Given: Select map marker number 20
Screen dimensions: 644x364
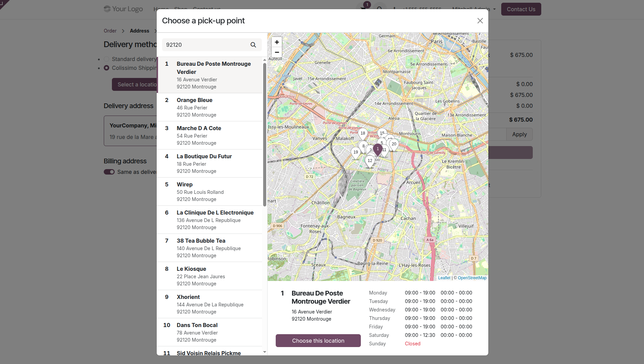Looking at the screenshot, I should [x=394, y=145].
